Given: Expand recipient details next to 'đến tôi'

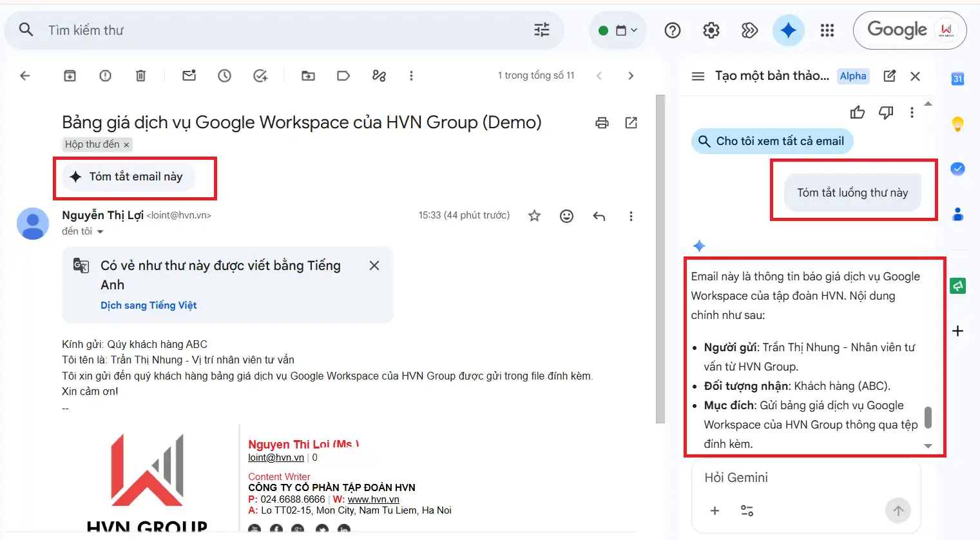Looking at the screenshot, I should click(100, 232).
